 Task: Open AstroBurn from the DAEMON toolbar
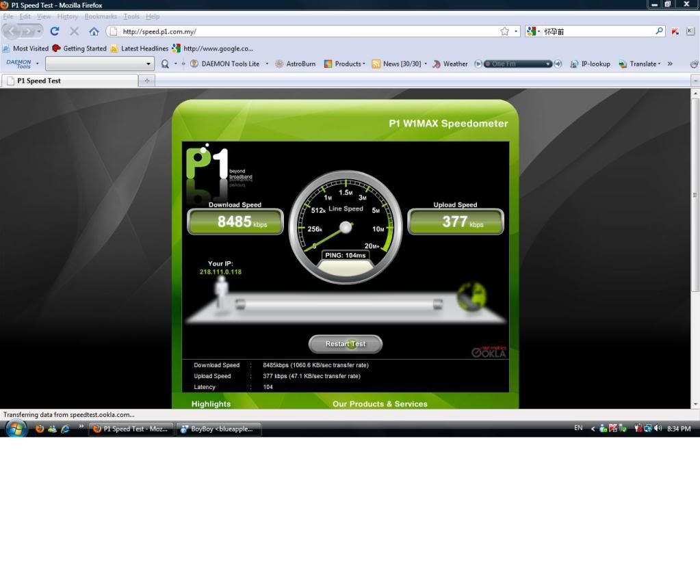[296, 64]
